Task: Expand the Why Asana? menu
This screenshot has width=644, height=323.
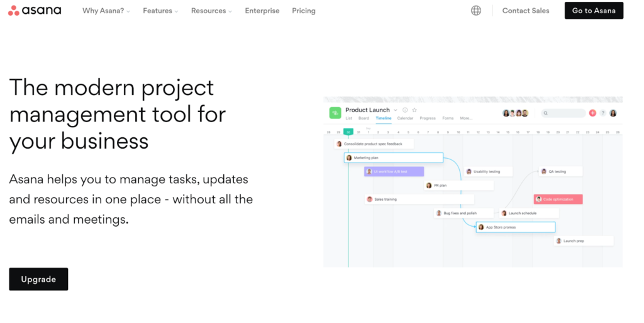Action: point(106,11)
